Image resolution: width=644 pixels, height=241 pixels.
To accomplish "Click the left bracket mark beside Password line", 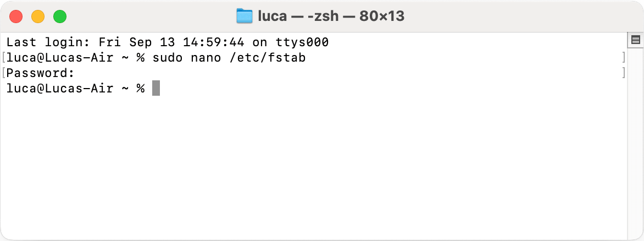I will (3, 73).
